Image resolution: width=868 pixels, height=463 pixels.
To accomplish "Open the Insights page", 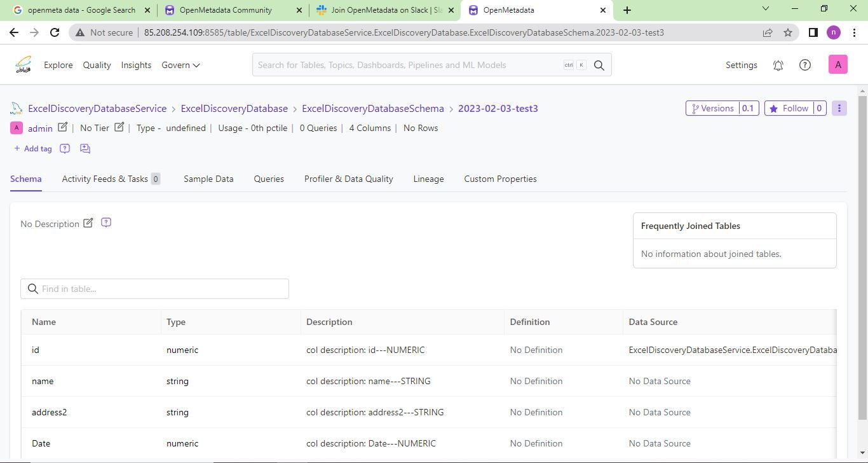I will tap(136, 65).
